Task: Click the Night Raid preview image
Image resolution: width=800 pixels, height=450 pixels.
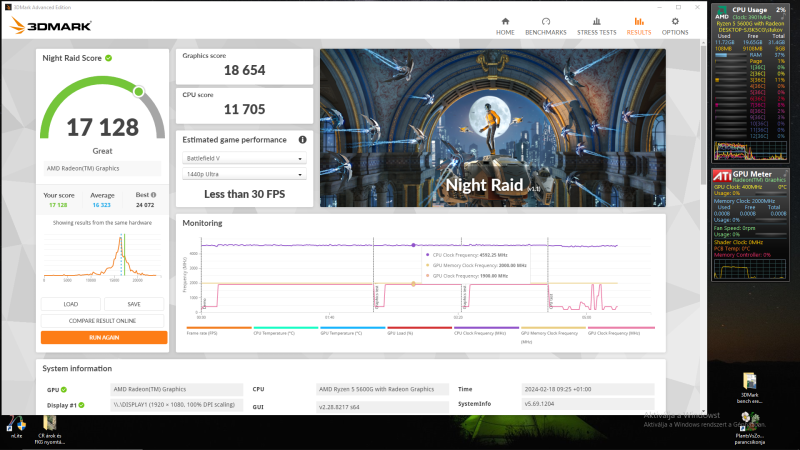Action: [x=493, y=128]
